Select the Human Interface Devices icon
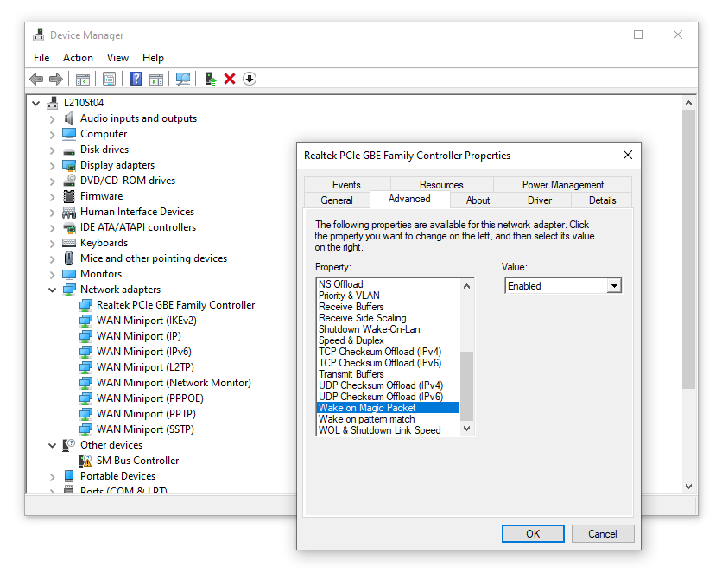The width and height of the screenshot is (728, 579). tap(69, 213)
